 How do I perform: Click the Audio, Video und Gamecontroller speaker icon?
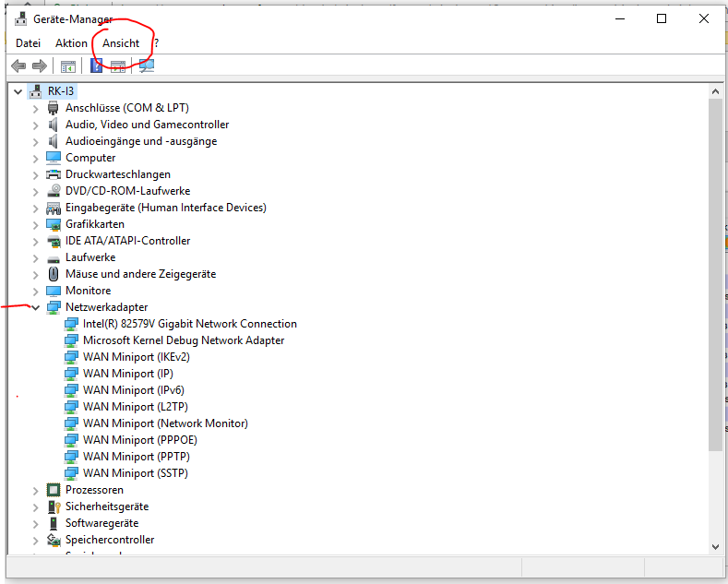(x=54, y=125)
